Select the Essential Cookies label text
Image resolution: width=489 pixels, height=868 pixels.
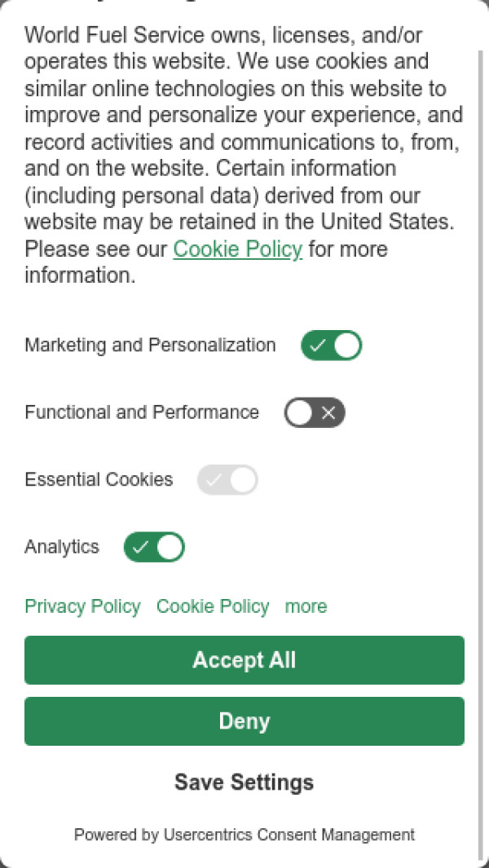click(x=99, y=480)
